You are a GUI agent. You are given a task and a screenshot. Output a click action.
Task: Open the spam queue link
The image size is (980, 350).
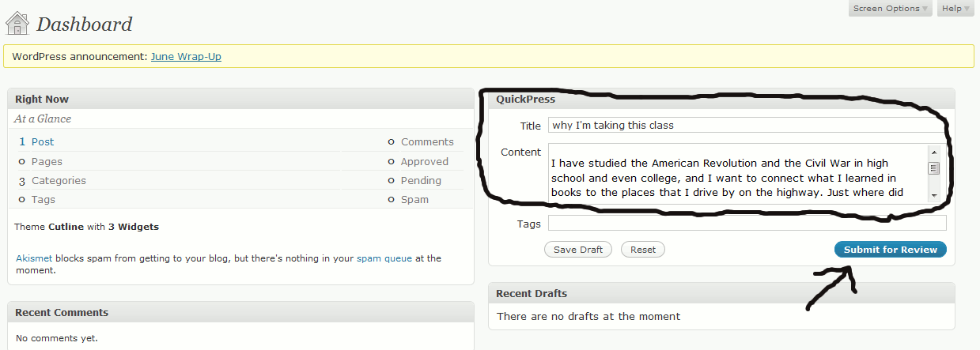384,258
